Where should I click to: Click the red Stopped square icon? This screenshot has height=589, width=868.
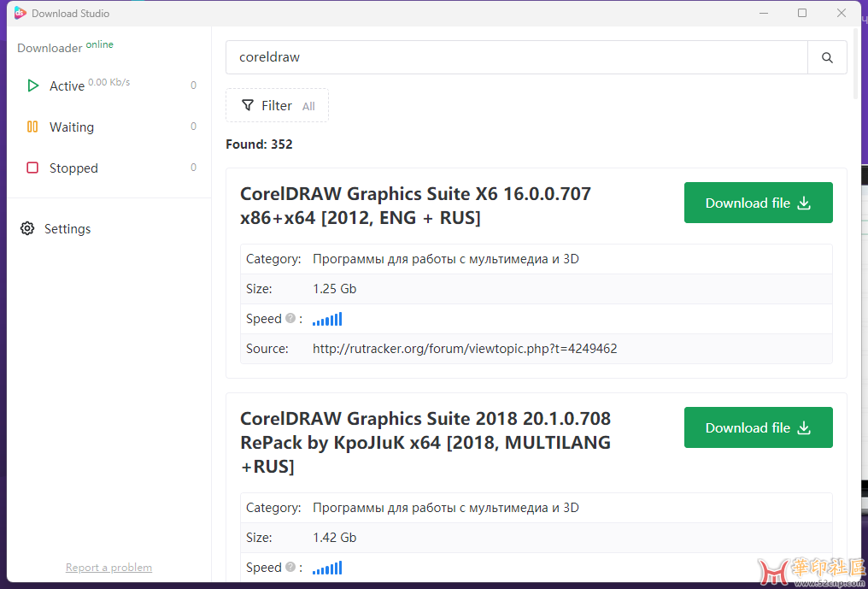pyautogui.click(x=32, y=168)
